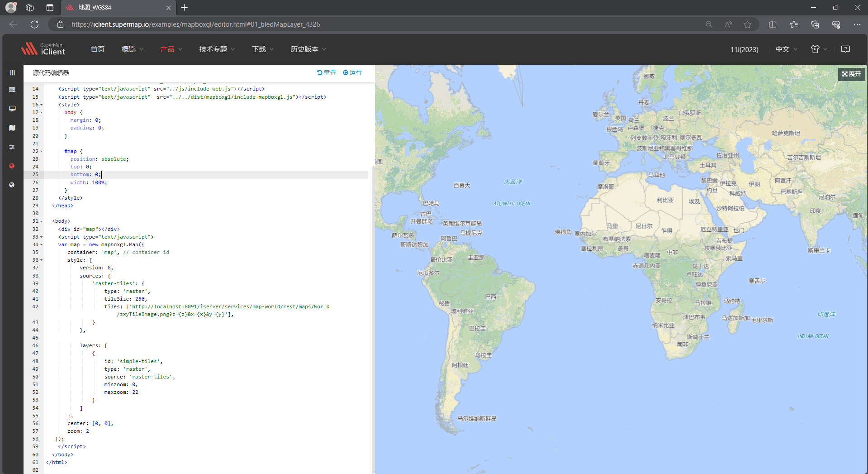Screen dimensions: 868x474
Task: Open split screen icon
Action: [x=773, y=24]
